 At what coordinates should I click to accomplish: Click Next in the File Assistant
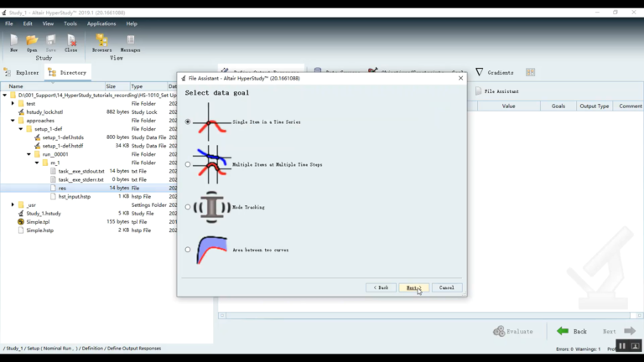[x=413, y=287]
